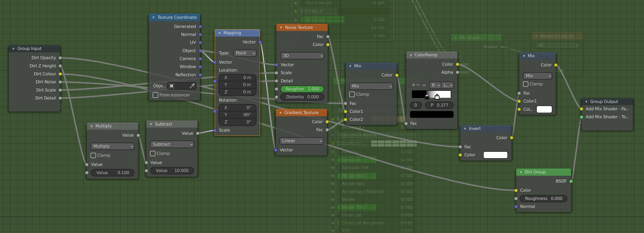The width and height of the screenshot is (644, 233).
Task: Open the Mapping Type dropdown set to Point
Action: click(x=245, y=53)
